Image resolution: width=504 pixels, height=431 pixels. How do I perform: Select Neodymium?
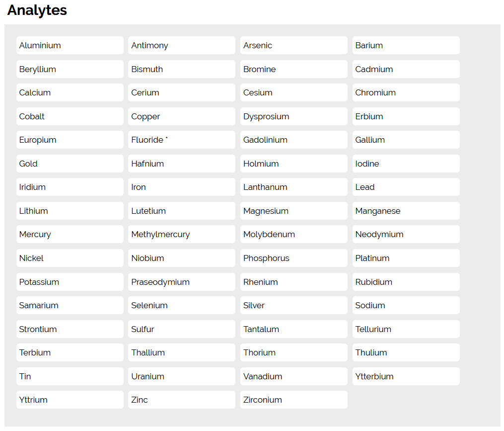tap(406, 235)
